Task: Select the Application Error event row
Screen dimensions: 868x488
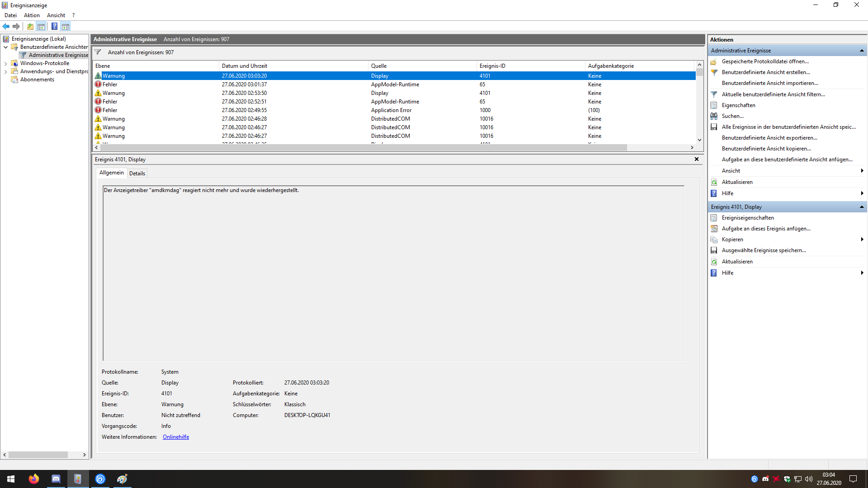Action: pos(391,110)
